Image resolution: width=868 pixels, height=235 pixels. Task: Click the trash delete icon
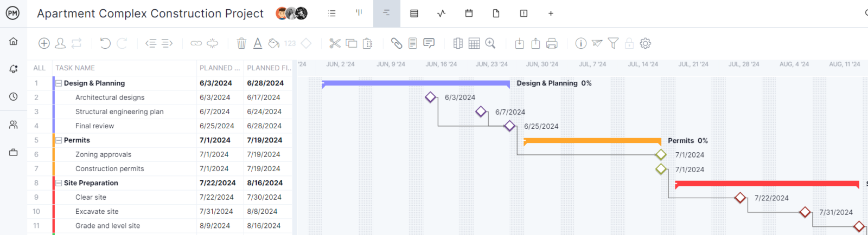[x=241, y=43]
